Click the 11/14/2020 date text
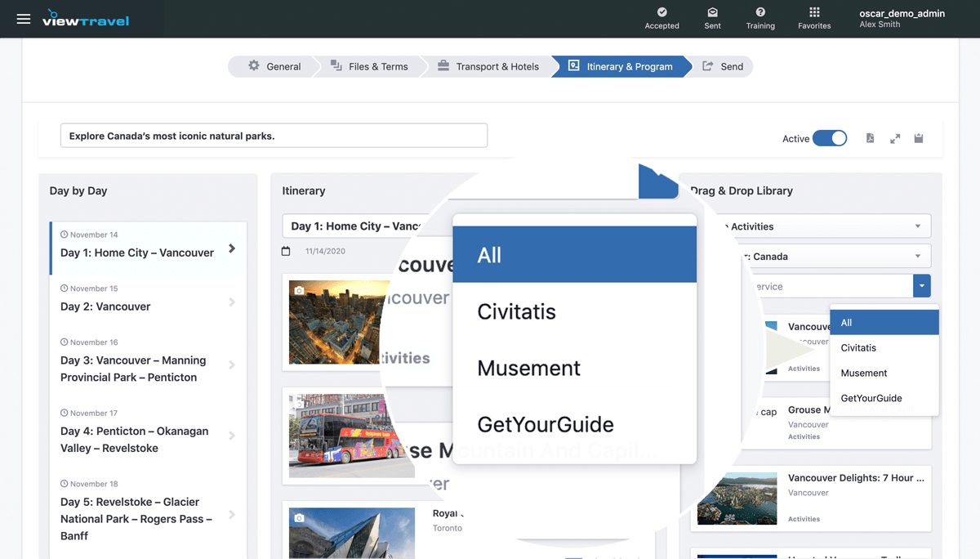 click(x=325, y=251)
